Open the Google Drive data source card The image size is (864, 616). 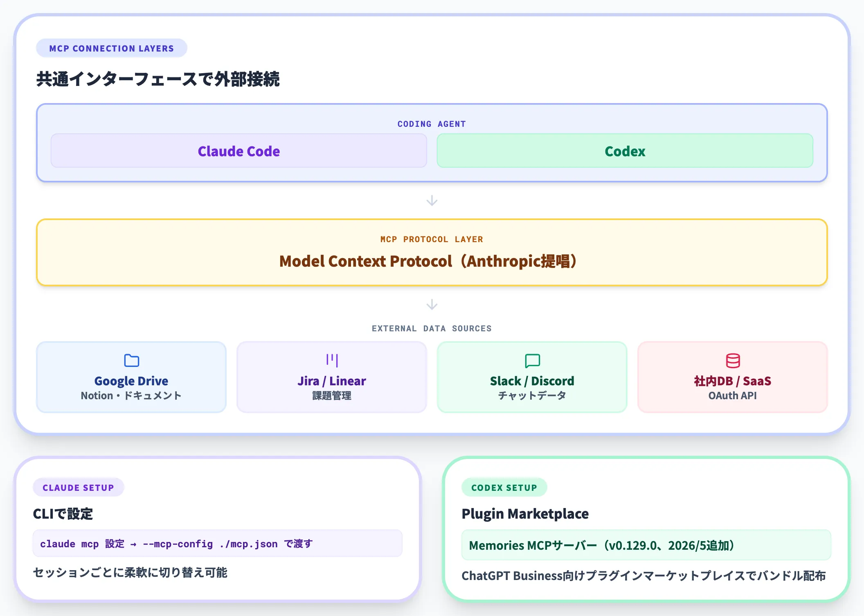pos(131,377)
